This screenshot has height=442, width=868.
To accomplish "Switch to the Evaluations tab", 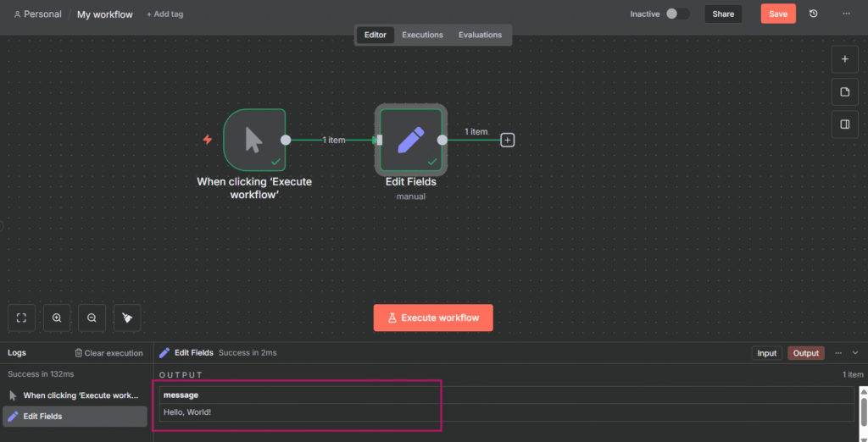I will coord(480,35).
